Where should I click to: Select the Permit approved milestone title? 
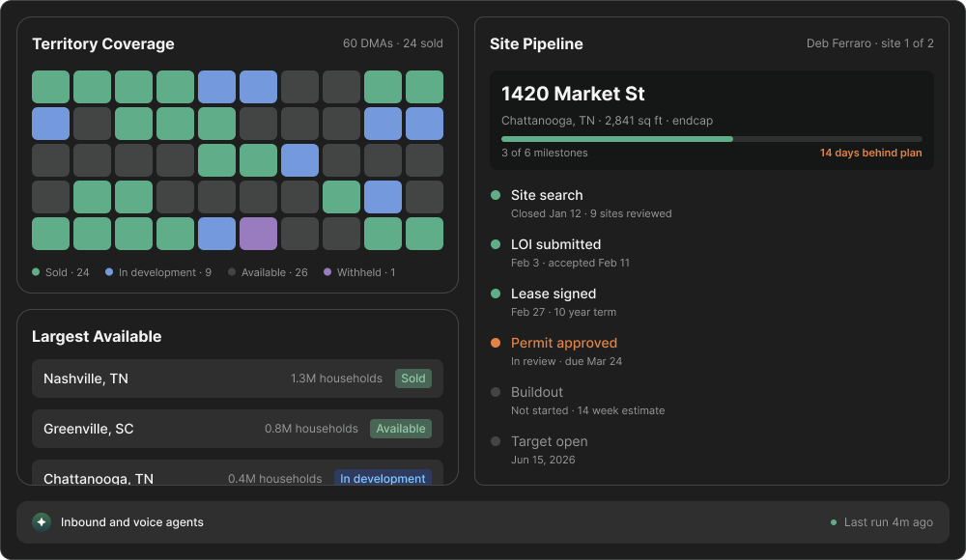pyautogui.click(x=564, y=343)
